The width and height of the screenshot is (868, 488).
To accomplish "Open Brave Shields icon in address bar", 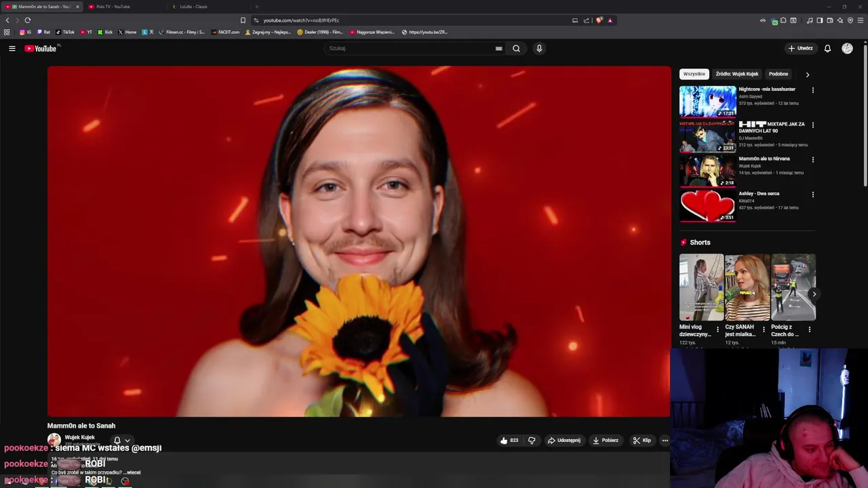I will pyautogui.click(x=599, y=20).
